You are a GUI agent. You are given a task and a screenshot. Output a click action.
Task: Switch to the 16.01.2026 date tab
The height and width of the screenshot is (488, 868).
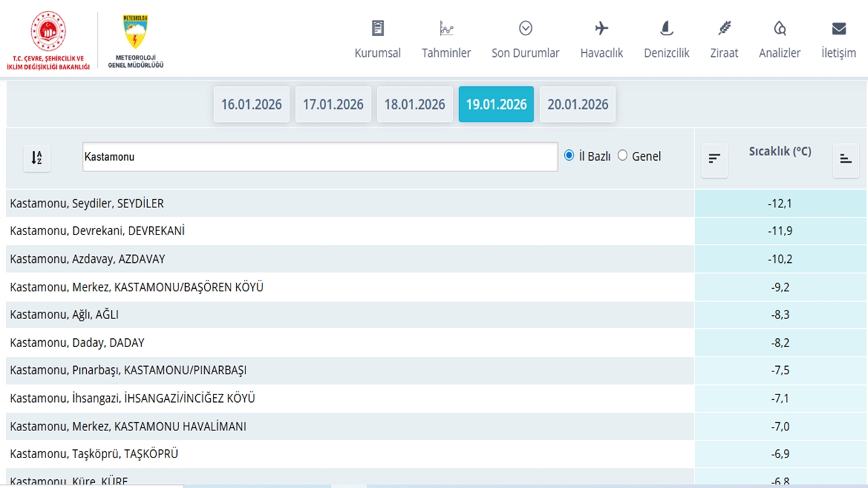[x=252, y=104]
